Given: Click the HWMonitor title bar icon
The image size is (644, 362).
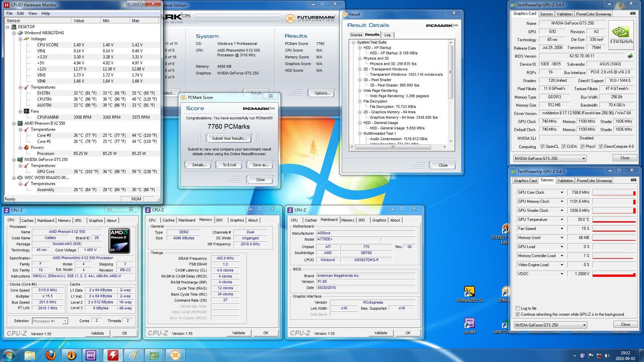Looking at the screenshot, I should 6,5.
